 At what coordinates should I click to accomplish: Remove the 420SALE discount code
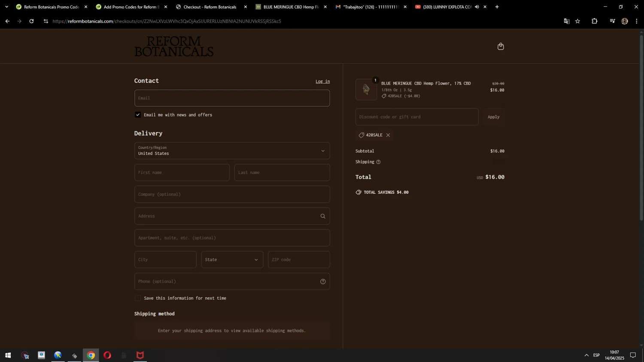click(388, 135)
